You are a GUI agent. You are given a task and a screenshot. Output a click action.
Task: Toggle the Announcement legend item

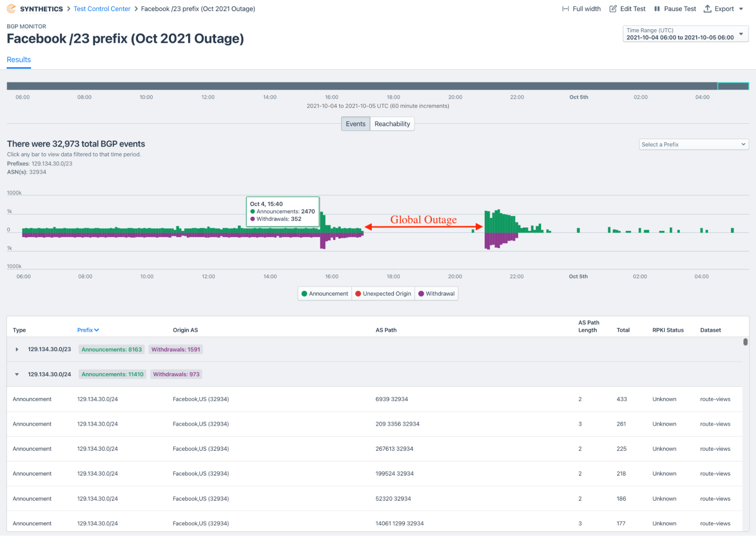coord(324,294)
